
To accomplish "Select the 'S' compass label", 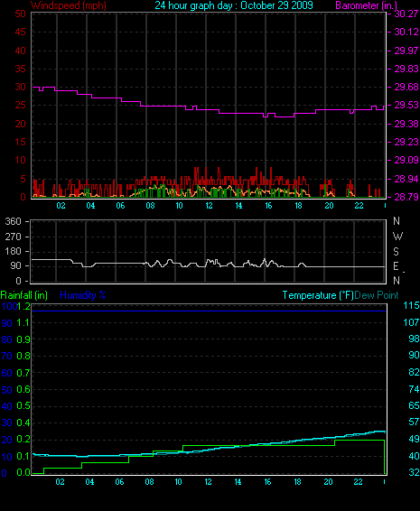I will (396, 252).
